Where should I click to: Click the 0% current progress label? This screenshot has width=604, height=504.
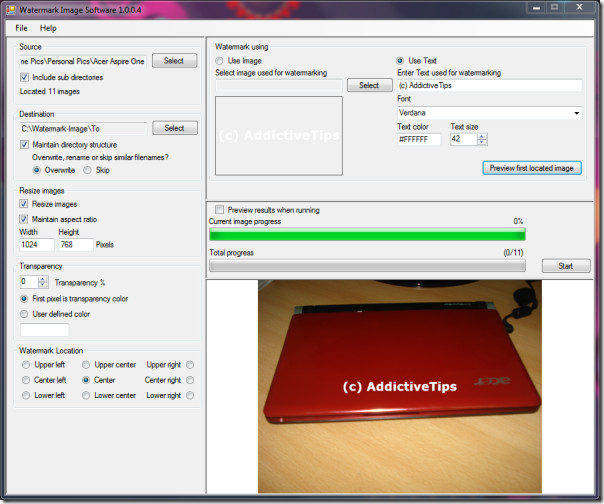pos(518,221)
